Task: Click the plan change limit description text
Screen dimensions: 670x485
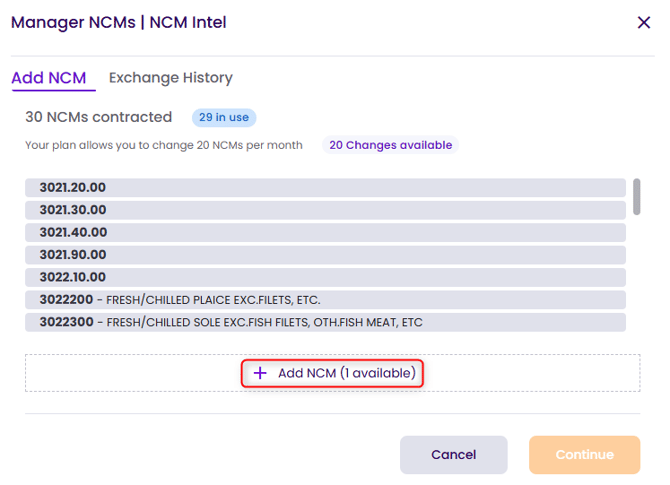Action: [x=164, y=146]
